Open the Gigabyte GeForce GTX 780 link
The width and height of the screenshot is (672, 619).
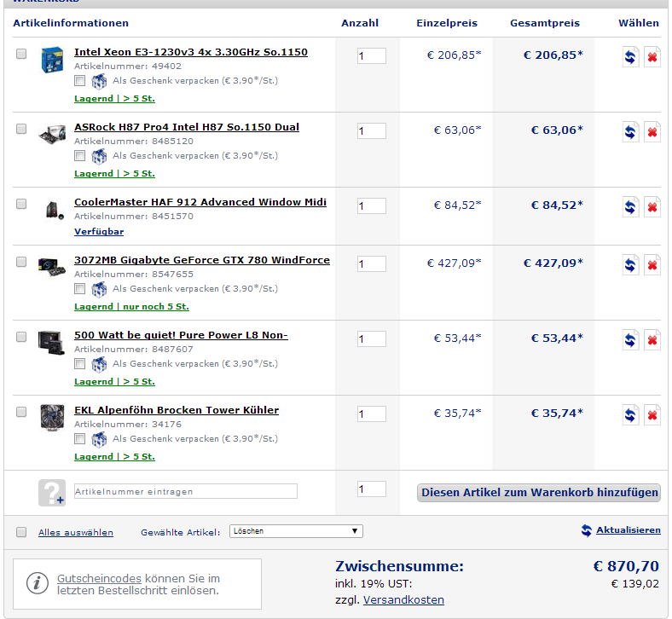(202, 260)
